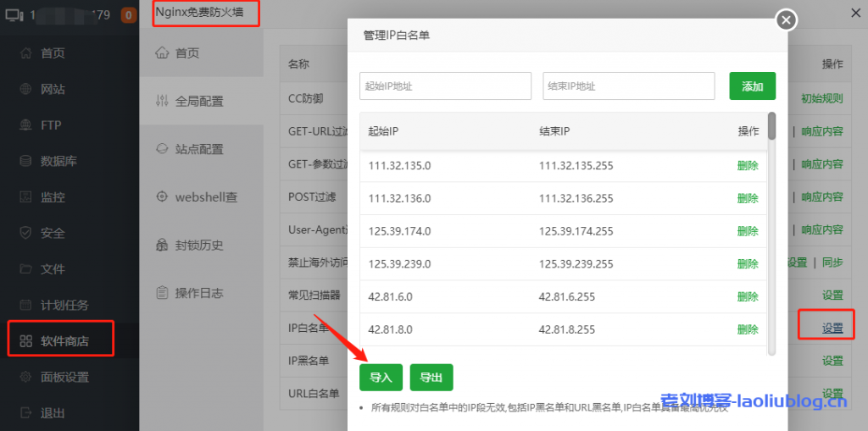Click the logout icon beside 退出
The image size is (868, 431).
(25, 412)
